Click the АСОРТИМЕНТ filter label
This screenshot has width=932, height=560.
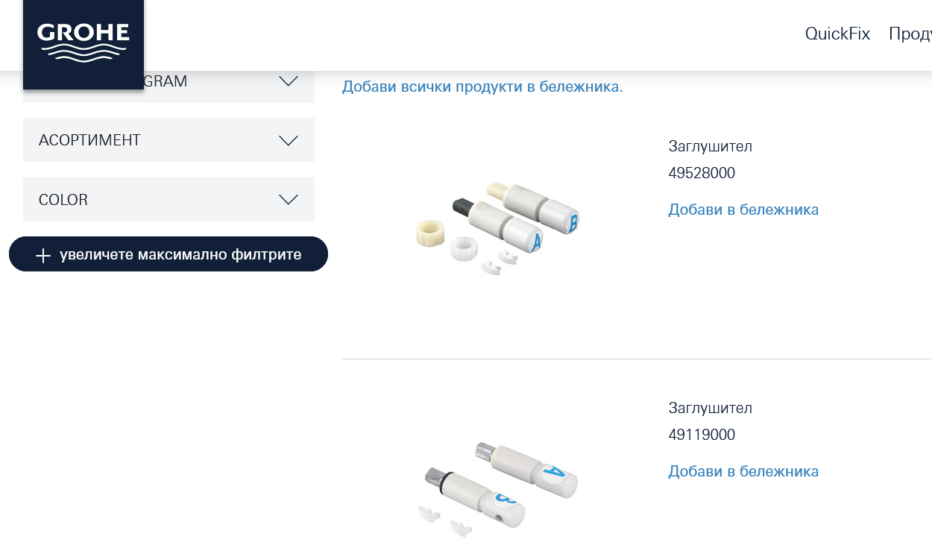89,140
